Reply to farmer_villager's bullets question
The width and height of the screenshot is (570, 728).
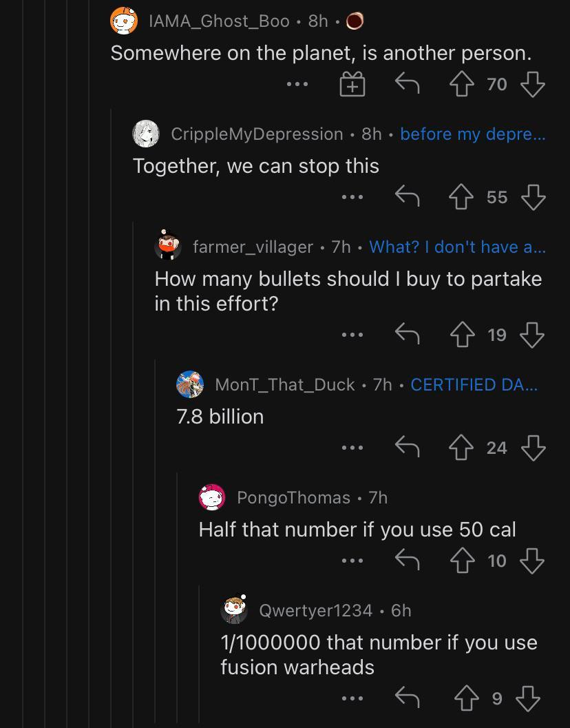pyautogui.click(x=408, y=334)
